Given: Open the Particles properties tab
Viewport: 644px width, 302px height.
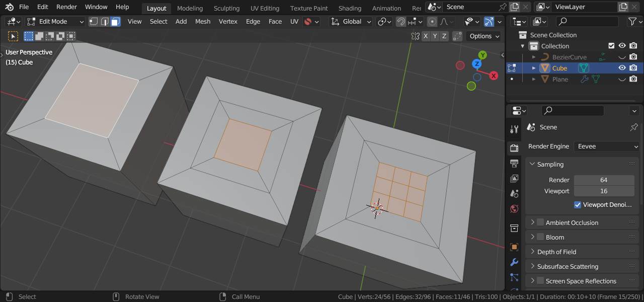Looking at the screenshot, I should tap(514, 277).
